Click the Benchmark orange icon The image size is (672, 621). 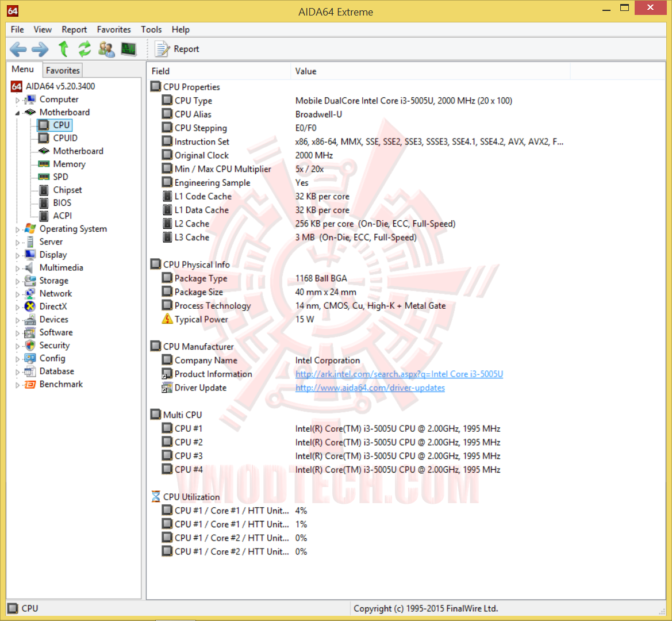30,385
